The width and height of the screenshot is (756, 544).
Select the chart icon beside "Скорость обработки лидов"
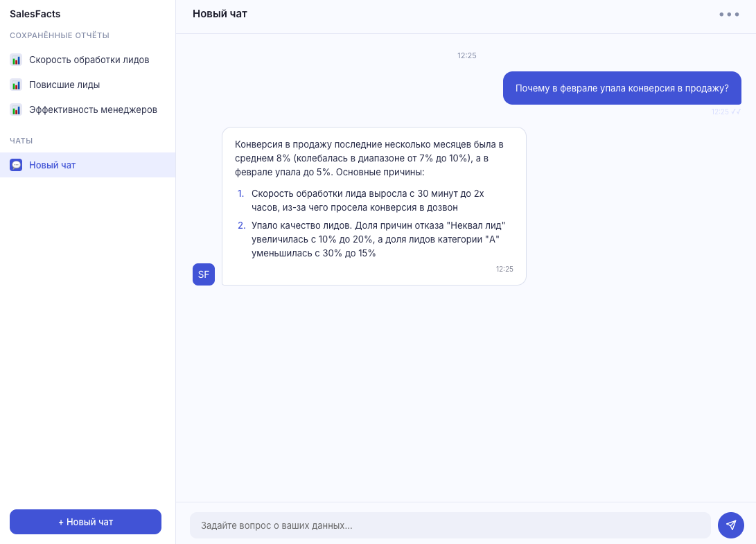pos(15,60)
